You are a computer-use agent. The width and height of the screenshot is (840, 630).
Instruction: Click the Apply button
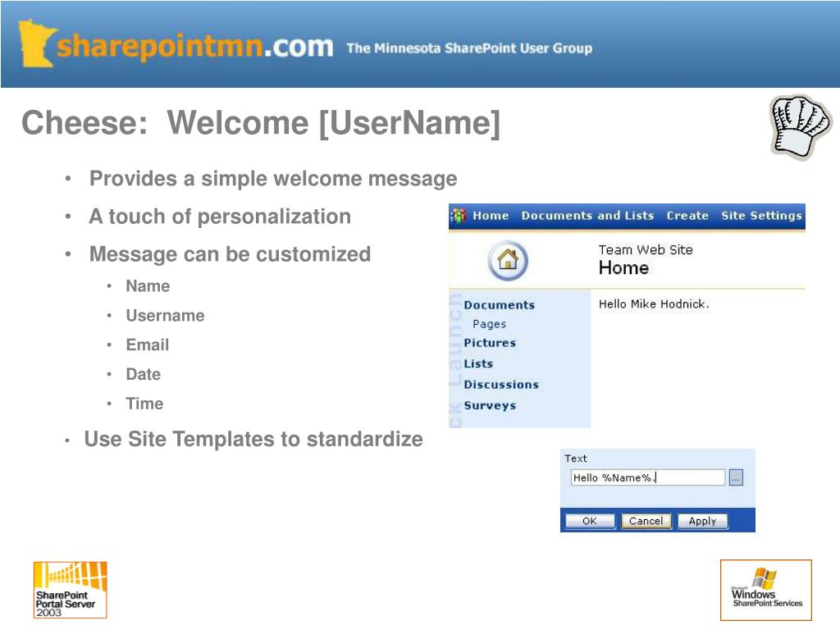pyautogui.click(x=702, y=521)
